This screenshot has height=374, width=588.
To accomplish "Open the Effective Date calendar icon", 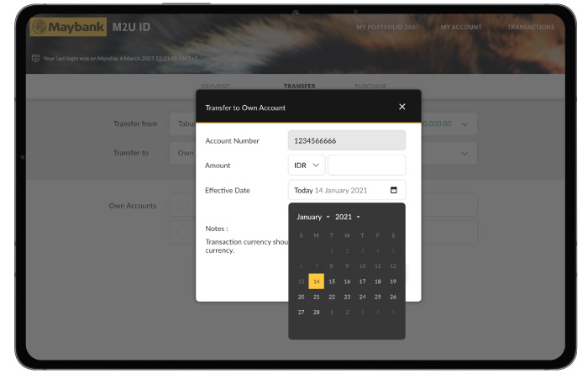I will pyautogui.click(x=393, y=190).
